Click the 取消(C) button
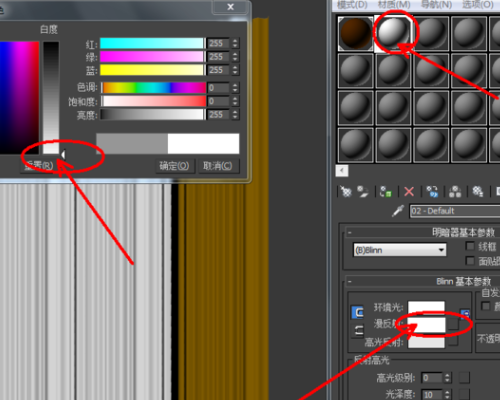500x400 pixels. 218,166
